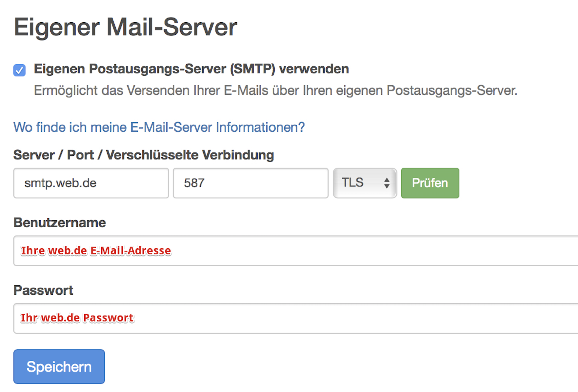
Task: Click the 'Ermöglicht das Versenden' description text
Action: 275,90
